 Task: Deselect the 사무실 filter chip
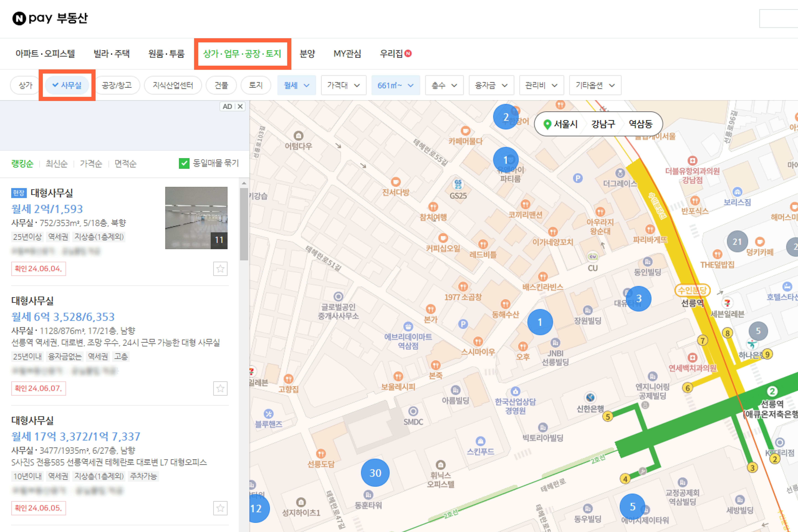tap(67, 85)
